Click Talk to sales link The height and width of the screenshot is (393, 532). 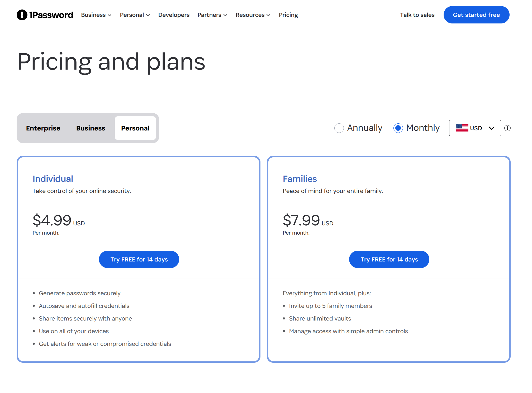[x=417, y=15]
